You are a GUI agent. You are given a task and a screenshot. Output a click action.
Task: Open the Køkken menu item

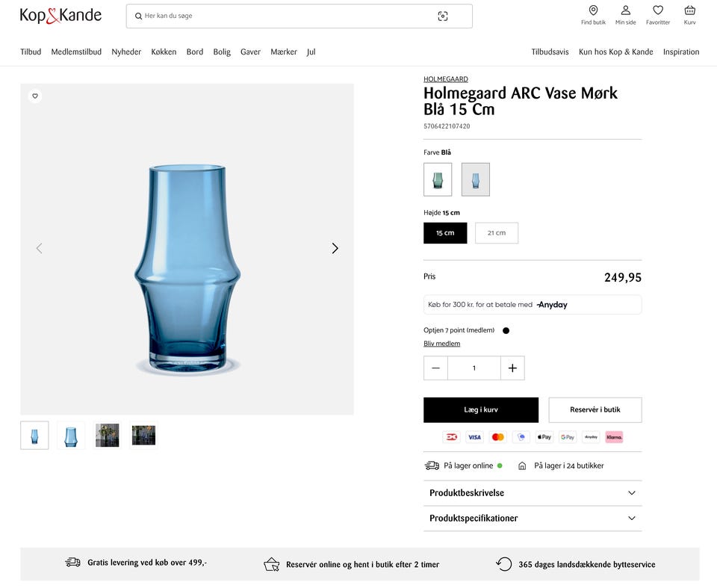[164, 52]
